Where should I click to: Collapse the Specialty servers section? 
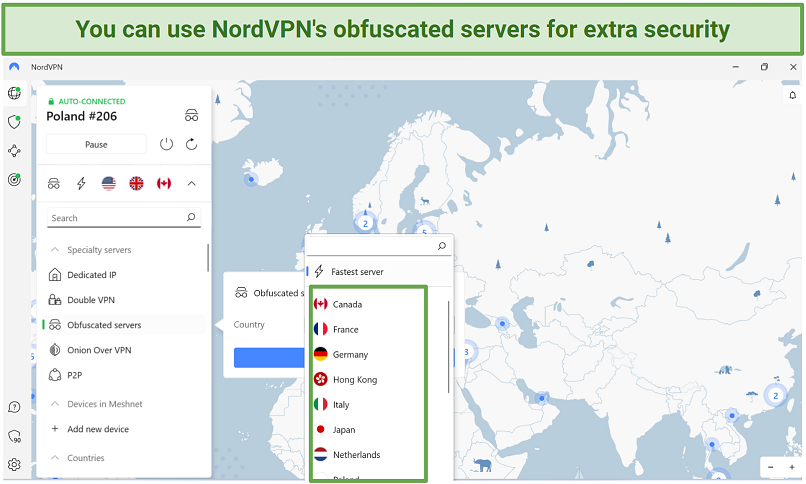point(54,250)
